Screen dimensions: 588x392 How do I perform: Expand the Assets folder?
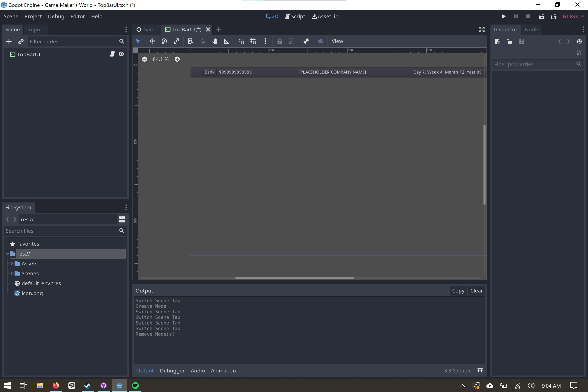point(12,263)
